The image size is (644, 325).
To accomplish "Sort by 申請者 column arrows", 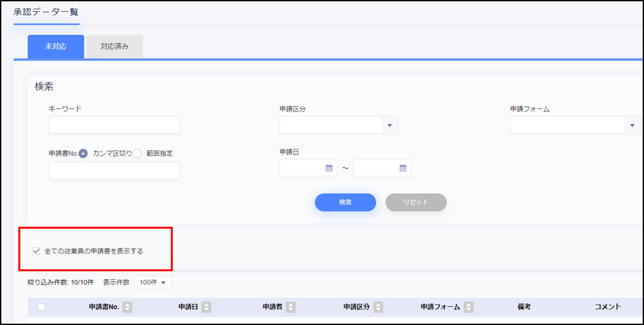I will tap(291, 307).
